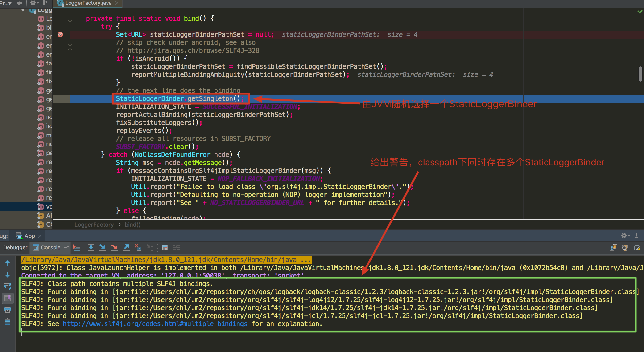Click the console up-arrow icon
The height and width of the screenshot is (352, 644).
point(8,263)
